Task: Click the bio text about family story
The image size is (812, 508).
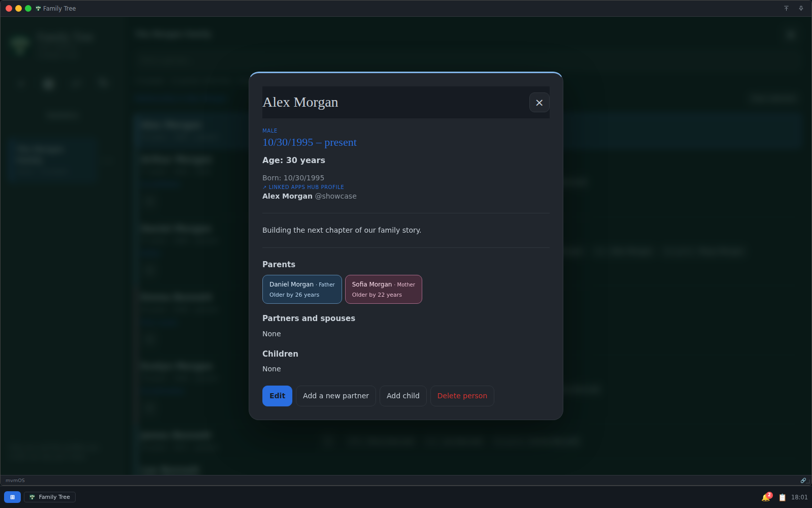Action: [x=342, y=230]
